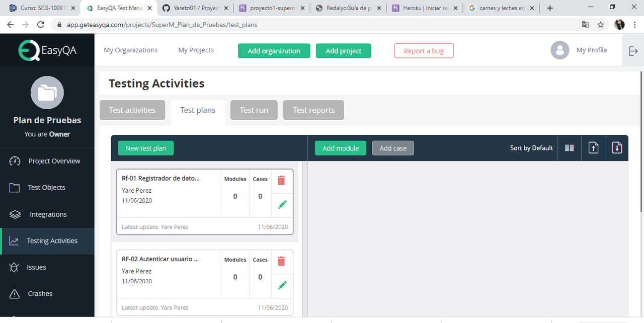The image size is (644, 323).
Task: Click the page vertical scrollbar
Action: (x=641, y=142)
